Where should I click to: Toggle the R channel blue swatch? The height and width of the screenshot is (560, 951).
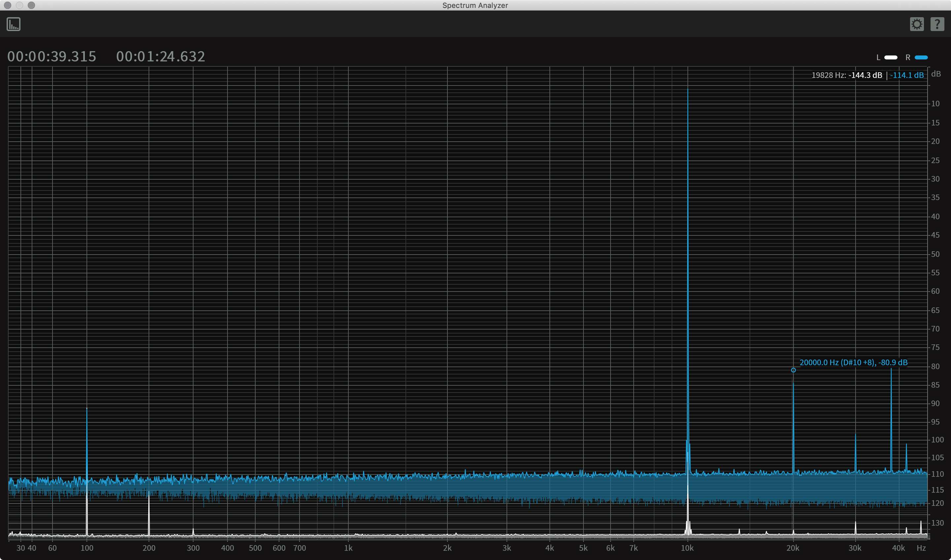pos(921,57)
